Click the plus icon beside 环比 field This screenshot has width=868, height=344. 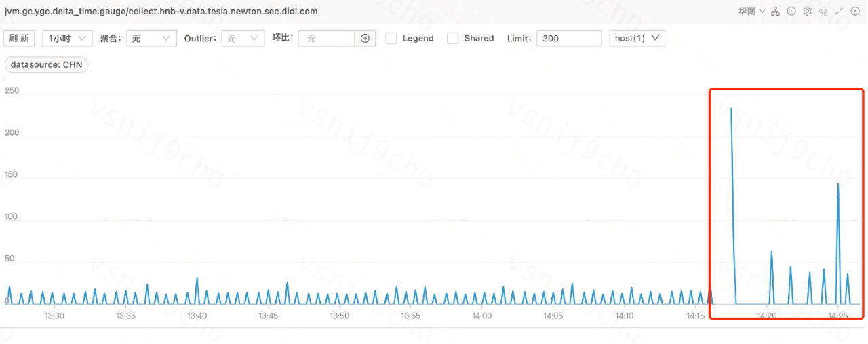click(365, 39)
